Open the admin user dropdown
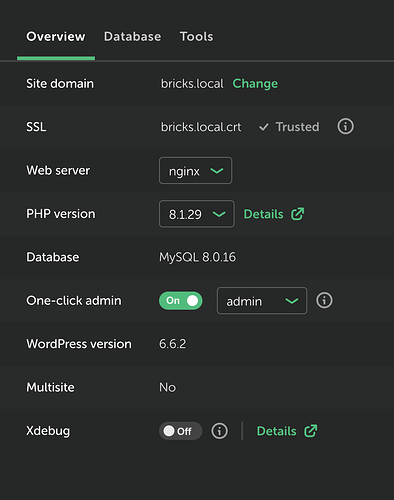The width and height of the screenshot is (394, 500). coord(262,301)
